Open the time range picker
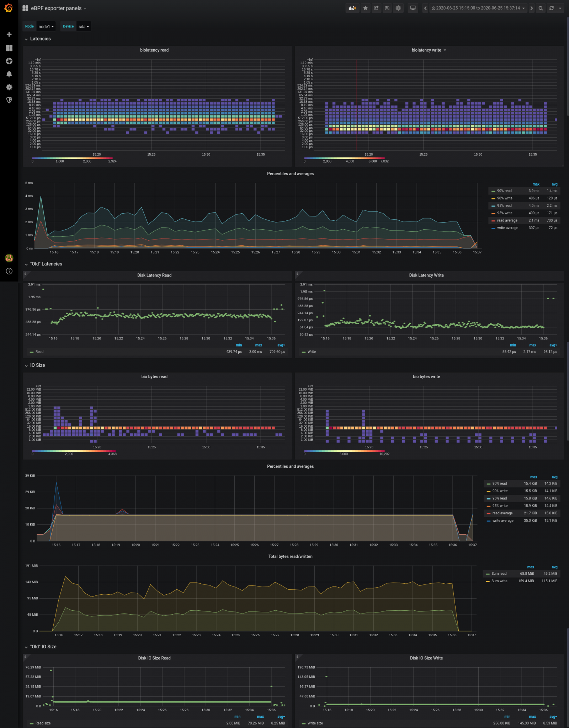Screen dimensions: 569x728 tap(478, 8)
